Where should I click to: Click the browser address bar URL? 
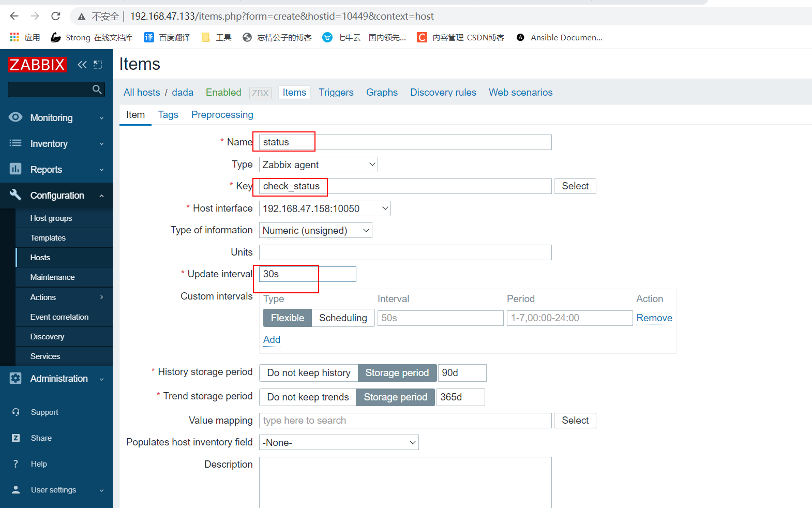pos(282,17)
